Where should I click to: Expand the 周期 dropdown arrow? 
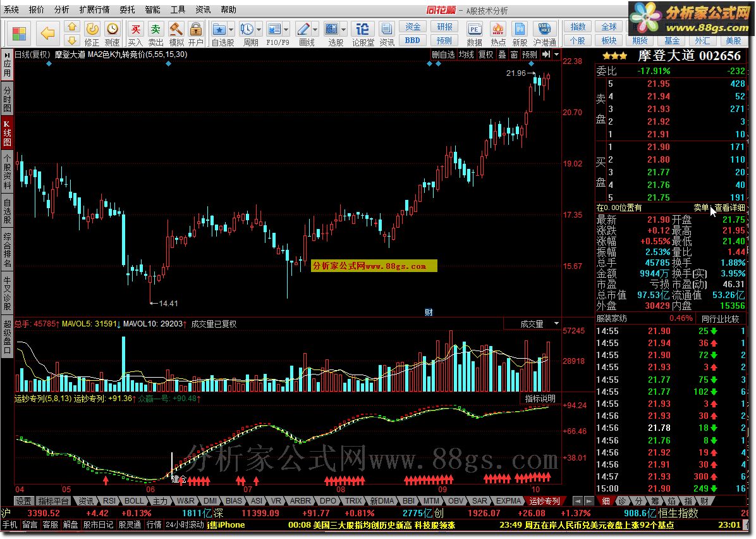tap(259, 30)
